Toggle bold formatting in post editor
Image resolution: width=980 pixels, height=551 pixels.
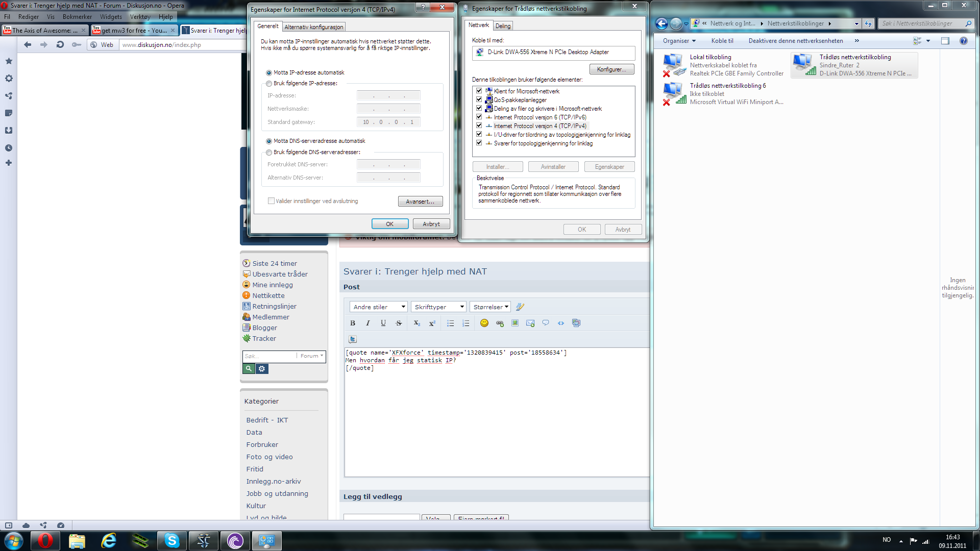tap(353, 323)
